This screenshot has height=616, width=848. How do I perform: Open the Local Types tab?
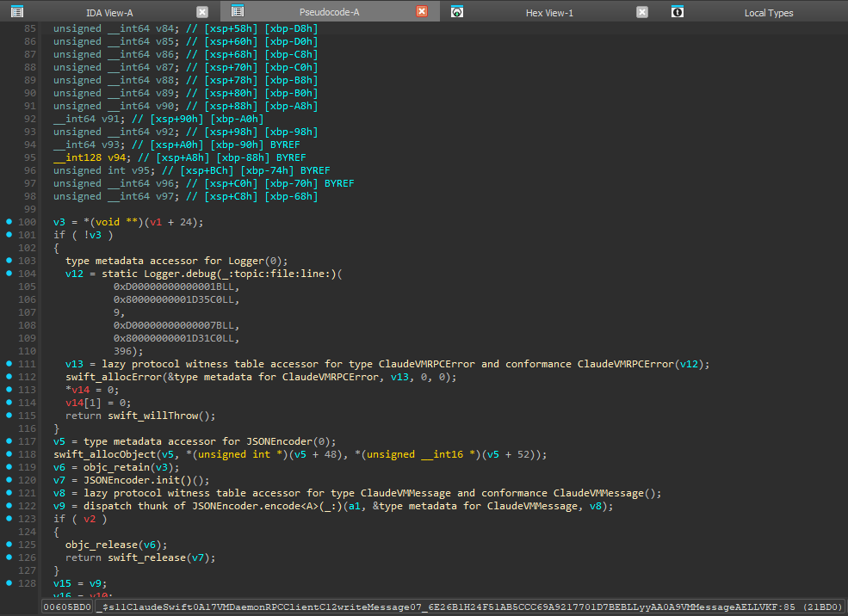coord(768,13)
